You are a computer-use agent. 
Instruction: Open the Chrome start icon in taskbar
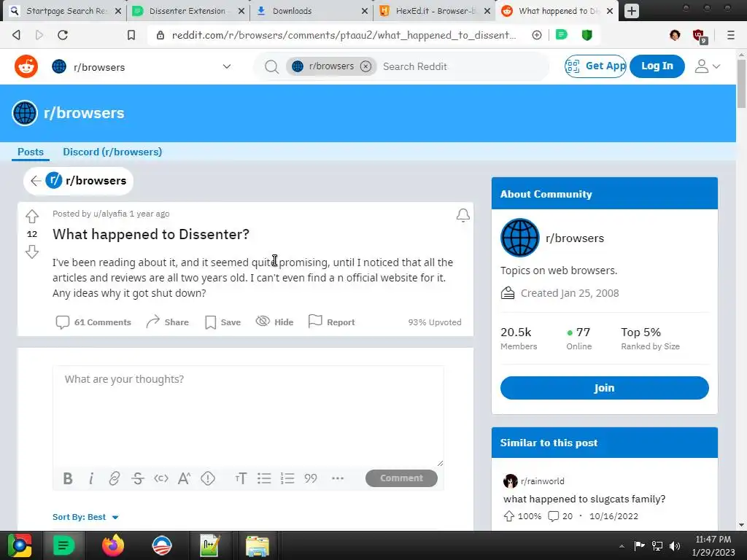[x=20, y=545]
